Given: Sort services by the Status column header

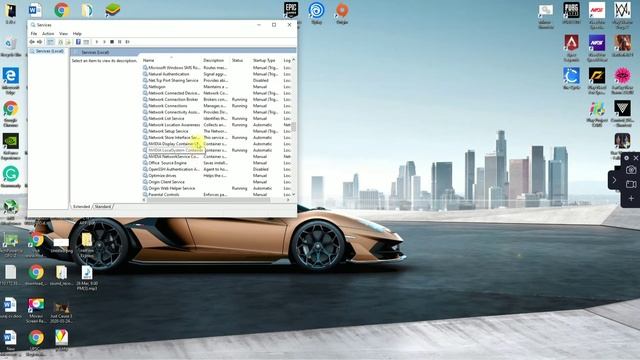Looking at the screenshot, I should tap(240, 60).
